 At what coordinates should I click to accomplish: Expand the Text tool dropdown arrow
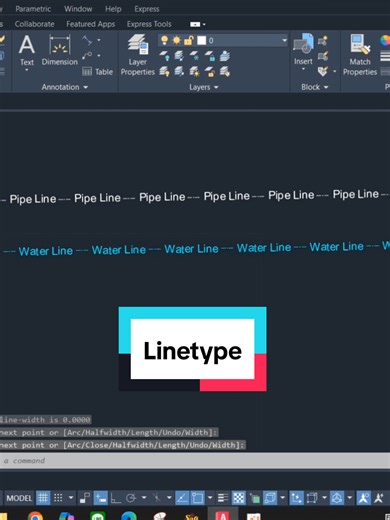[x=27, y=70]
